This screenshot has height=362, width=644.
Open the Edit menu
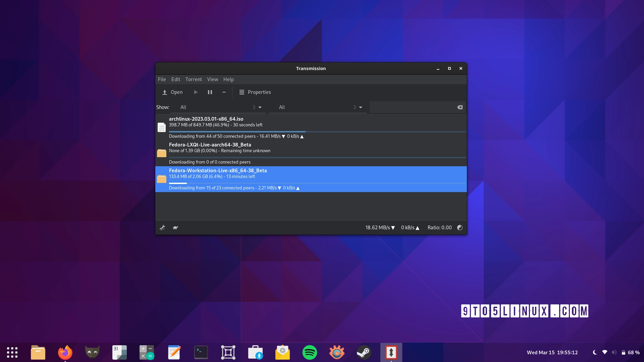[175, 79]
